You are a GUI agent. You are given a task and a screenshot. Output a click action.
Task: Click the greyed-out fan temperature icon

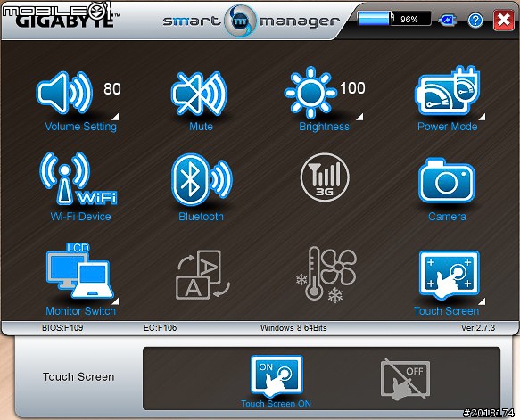pyautogui.click(x=326, y=274)
